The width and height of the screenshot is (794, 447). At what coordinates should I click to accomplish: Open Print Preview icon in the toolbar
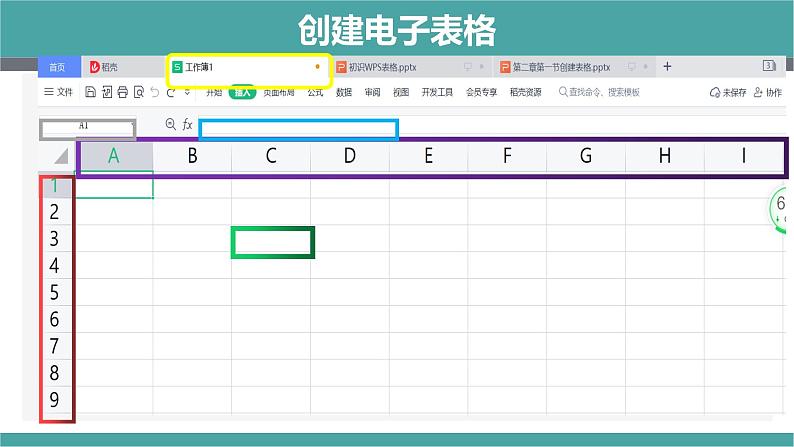click(x=139, y=92)
